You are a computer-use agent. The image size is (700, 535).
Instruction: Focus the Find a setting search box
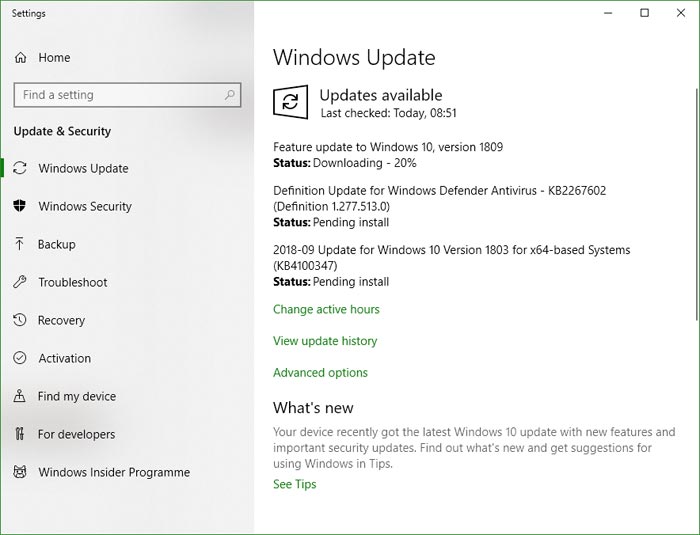point(127,95)
